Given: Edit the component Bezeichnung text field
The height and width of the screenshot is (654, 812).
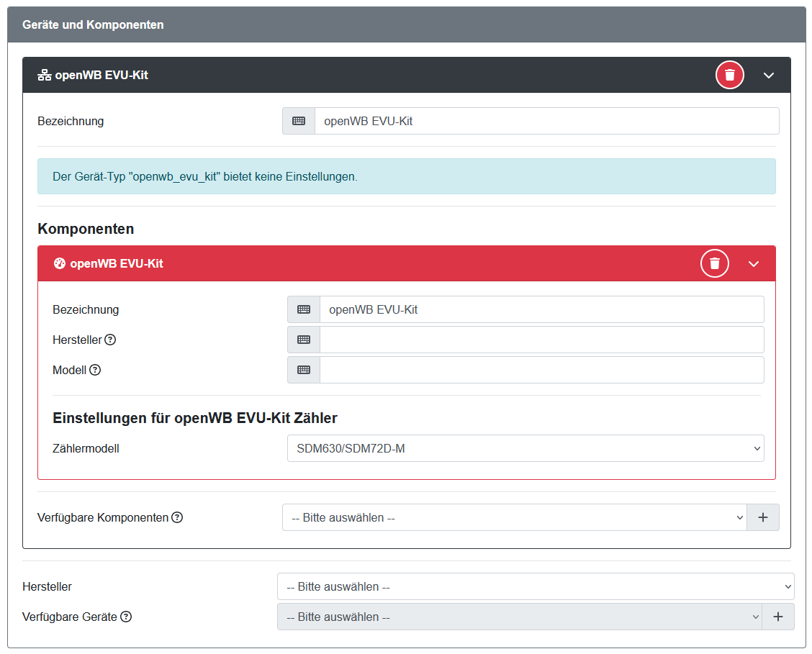Looking at the screenshot, I should click(541, 309).
